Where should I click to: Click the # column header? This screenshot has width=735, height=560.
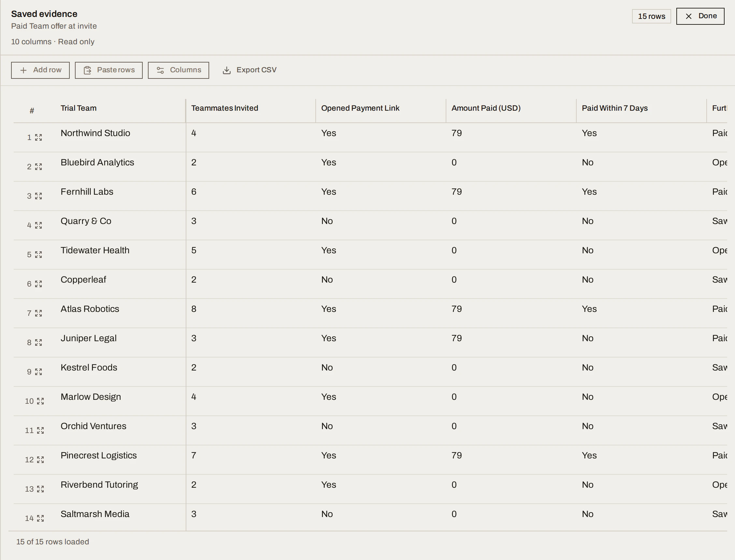point(32,111)
